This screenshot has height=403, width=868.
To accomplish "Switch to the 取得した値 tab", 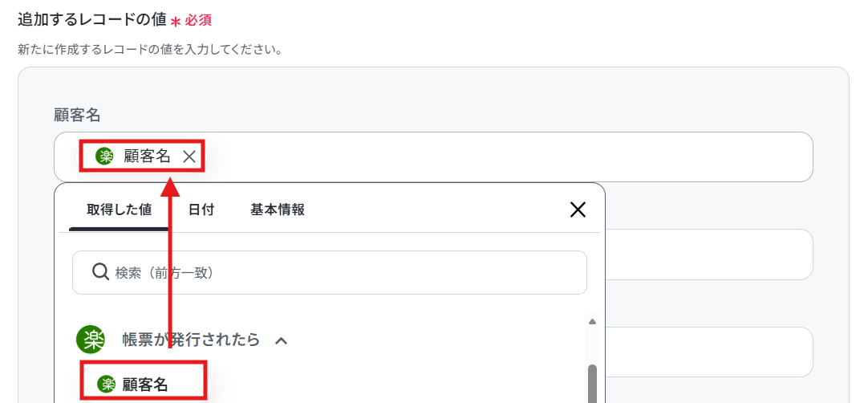I will tap(119, 210).
